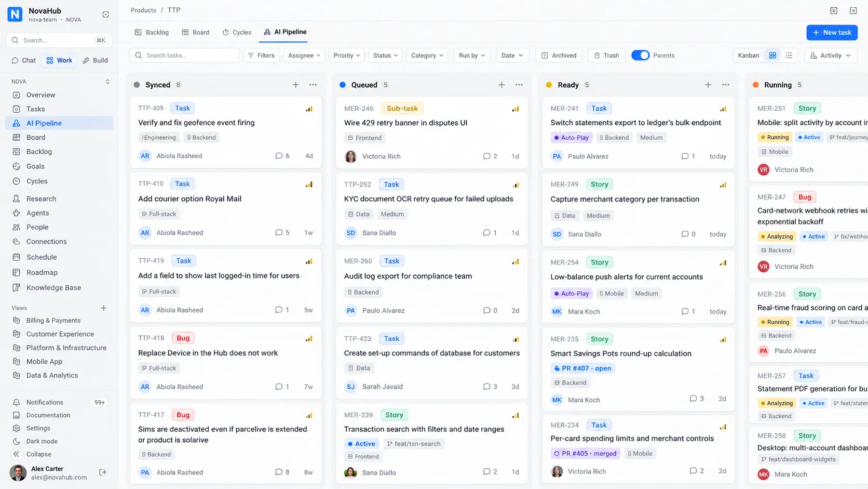The height and width of the screenshot is (489, 868).
Task: Add a new view with plus icon
Action: pyautogui.click(x=104, y=308)
